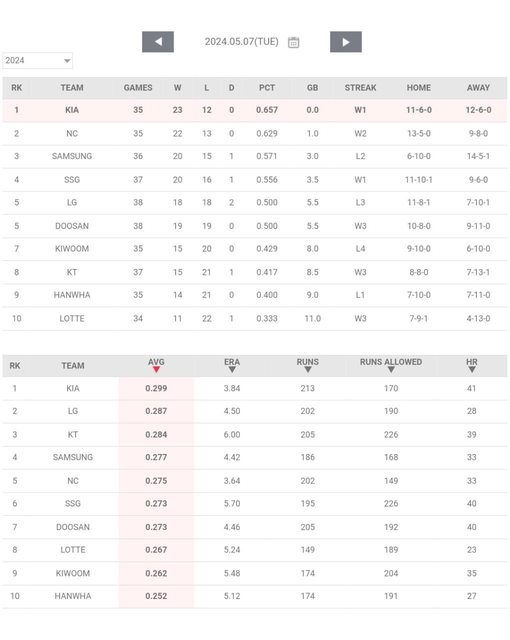Go to next date with right arrow
This screenshot has height=640, width=510.
(346, 42)
